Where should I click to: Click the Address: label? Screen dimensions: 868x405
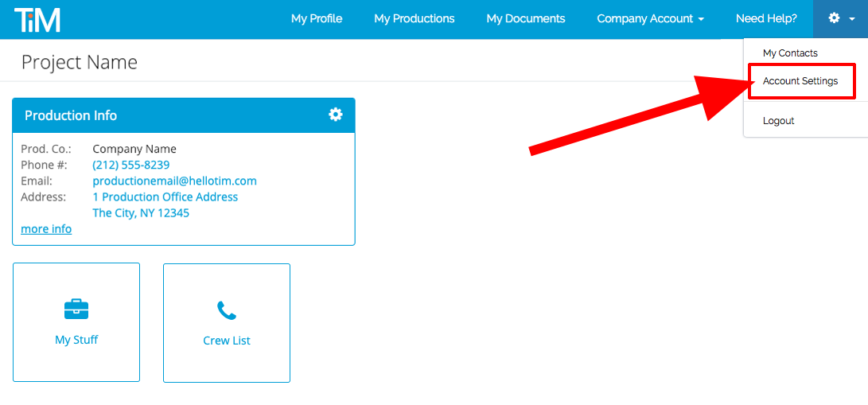43,197
